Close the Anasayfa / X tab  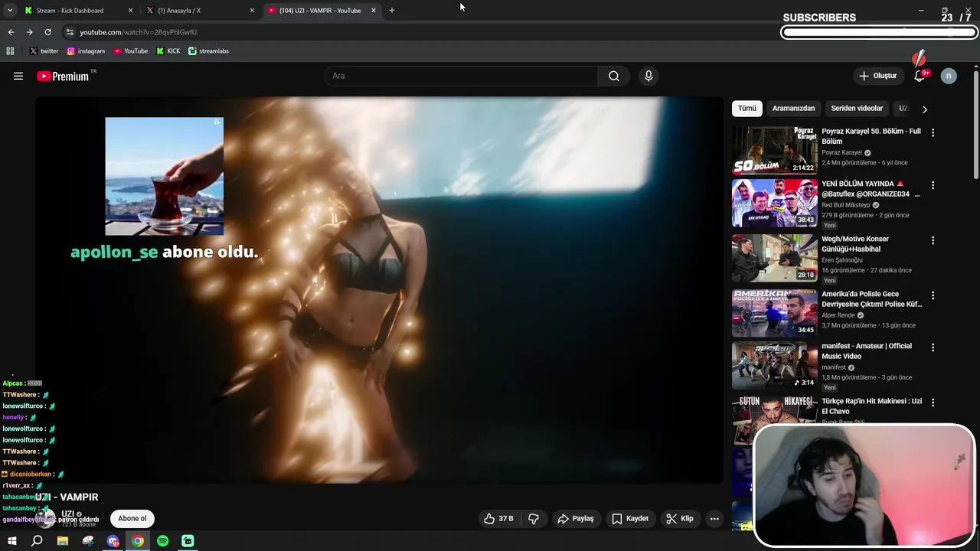252,11
